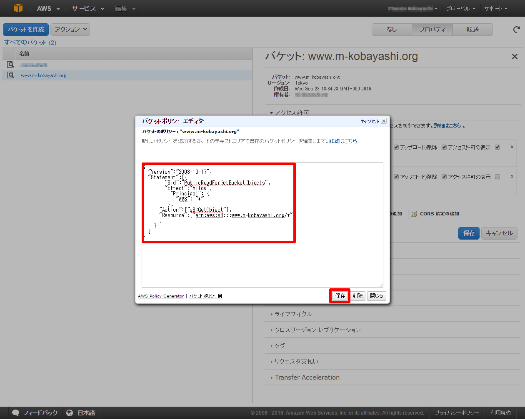Open the blurred account name dropdown
This screenshot has width=525, height=420.
tap(412, 8)
